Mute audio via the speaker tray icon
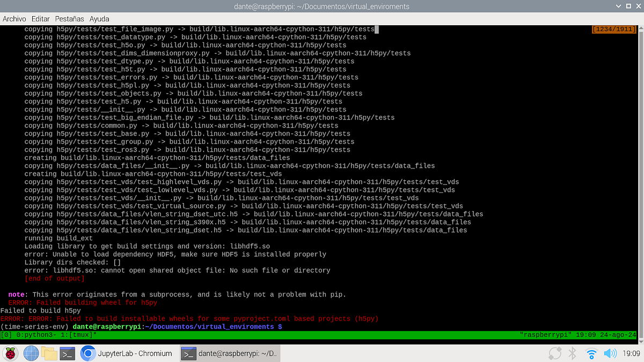The width and height of the screenshot is (644, 362). coord(611,353)
